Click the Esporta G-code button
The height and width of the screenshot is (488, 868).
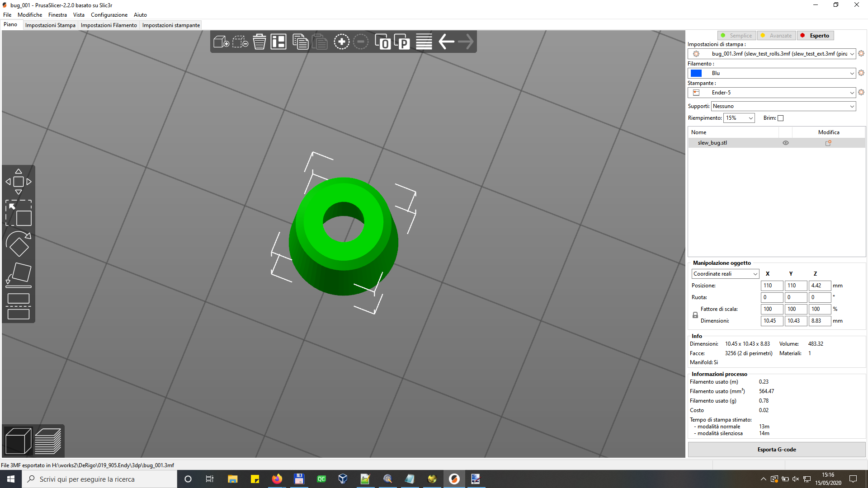tap(777, 450)
